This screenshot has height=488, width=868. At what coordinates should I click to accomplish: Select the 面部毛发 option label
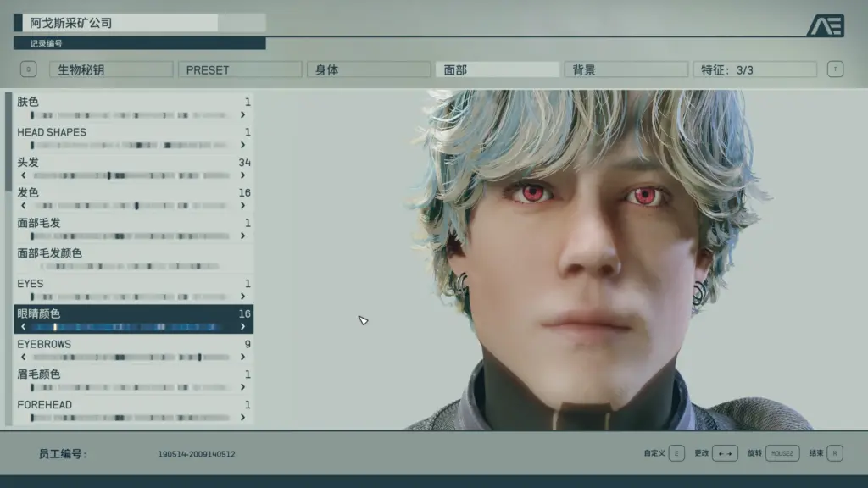coord(39,223)
